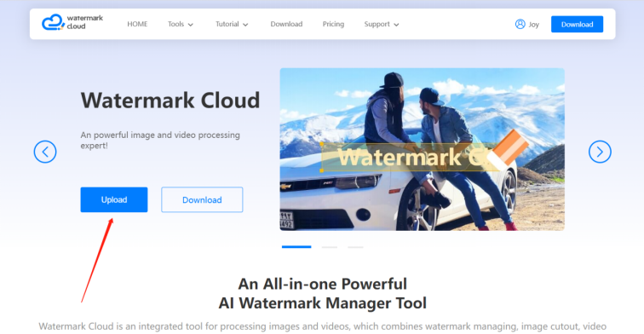Image resolution: width=644 pixels, height=334 pixels.
Task: Open the Support menu
Action: [x=377, y=24]
